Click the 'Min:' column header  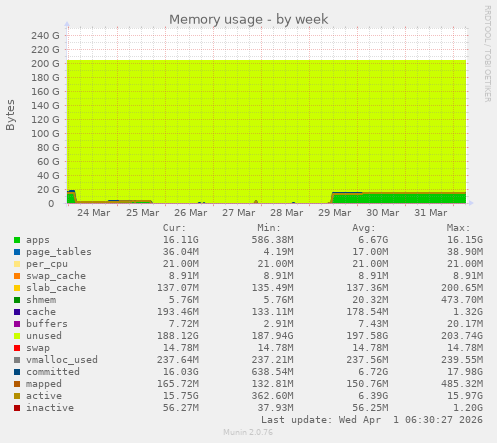[x=269, y=228]
